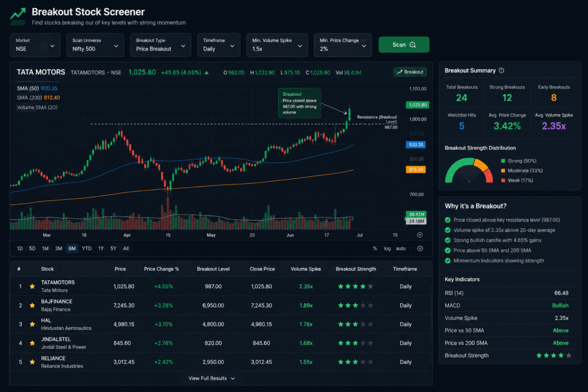This screenshot has height=392, width=588.
Task: Toggle the RELIANCE watchlist star
Action: pyautogui.click(x=32, y=362)
